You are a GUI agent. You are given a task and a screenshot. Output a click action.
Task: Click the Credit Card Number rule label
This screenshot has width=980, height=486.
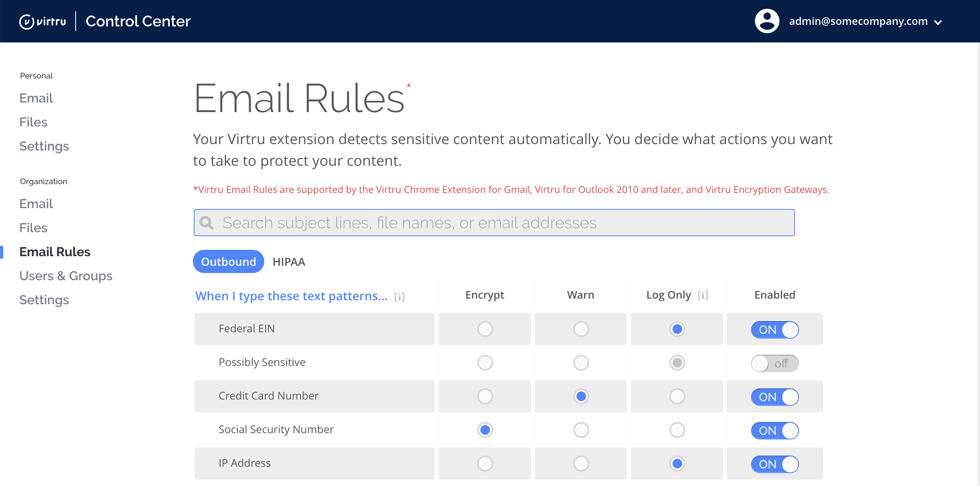click(x=268, y=396)
